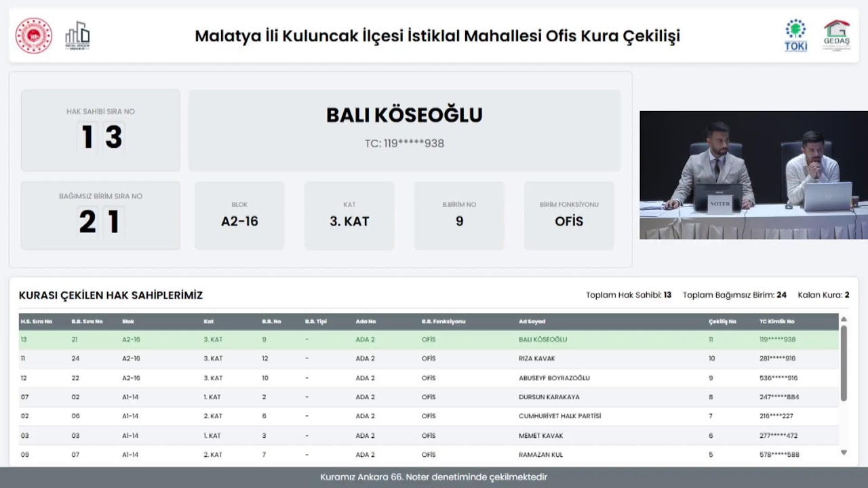This screenshot has width=868, height=488.
Task: Click the red ministry emblem logo
Action: (x=34, y=36)
